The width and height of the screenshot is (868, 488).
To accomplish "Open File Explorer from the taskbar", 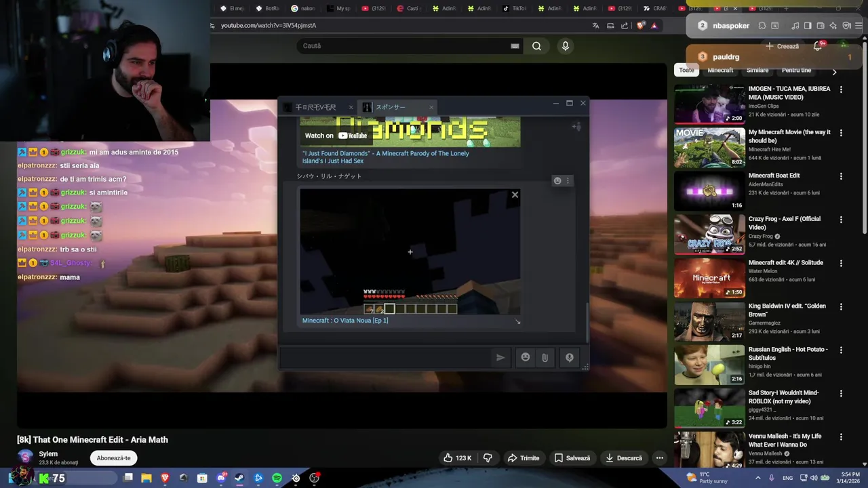I will pyautogui.click(x=146, y=478).
